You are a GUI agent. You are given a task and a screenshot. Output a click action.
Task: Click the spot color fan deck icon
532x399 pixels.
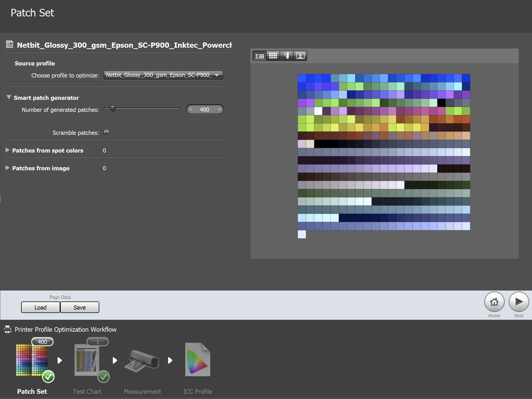point(287,56)
